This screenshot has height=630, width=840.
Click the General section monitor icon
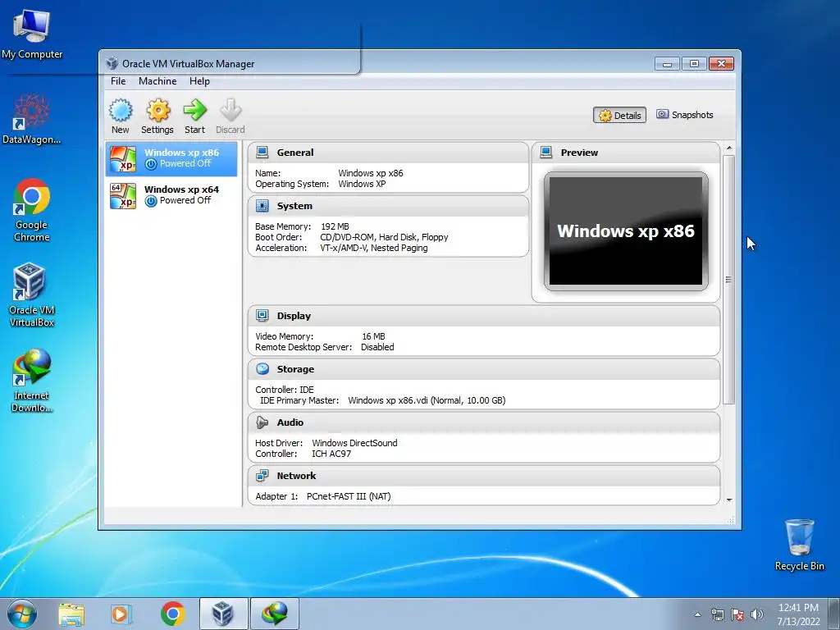pyautogui.click(x=262, y=152)
